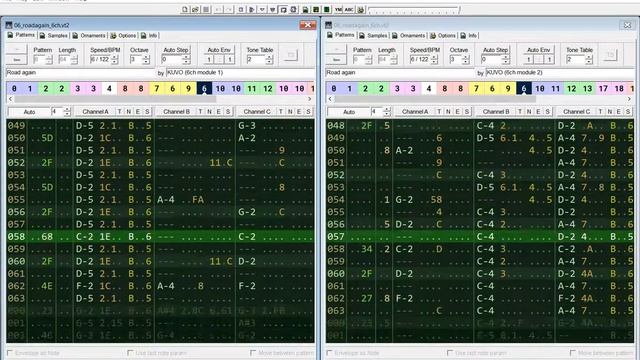Click Auto Env button in left window

tap(219, 50)
